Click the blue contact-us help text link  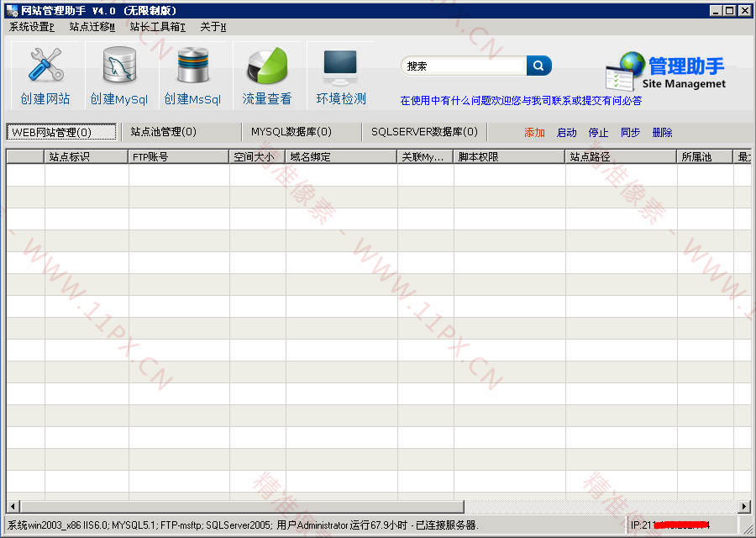click(521, 100)
